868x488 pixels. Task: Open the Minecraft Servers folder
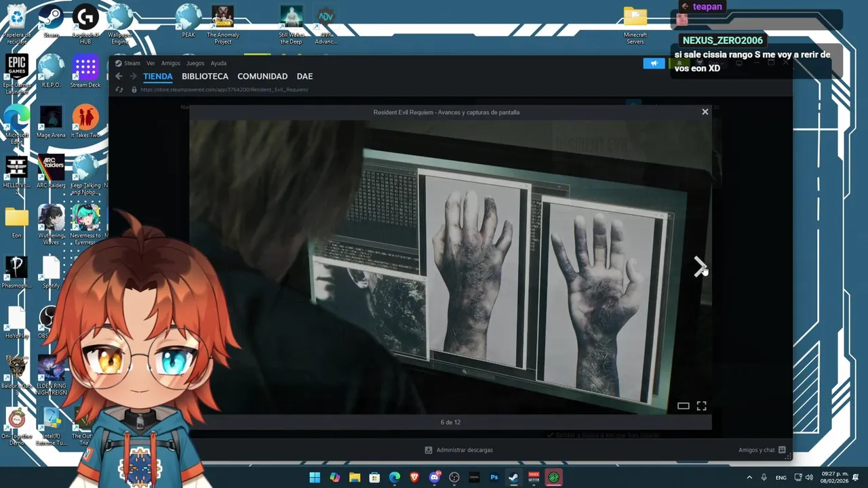click(635, 24)
